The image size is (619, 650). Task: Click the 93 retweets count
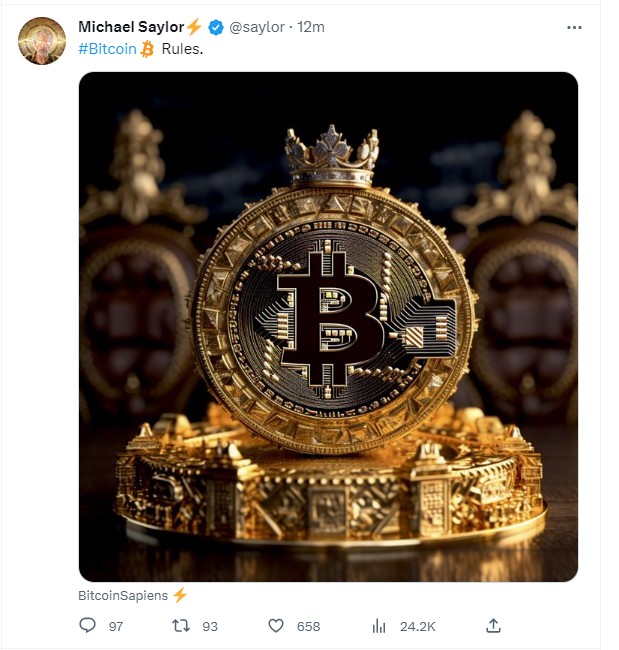210,626
